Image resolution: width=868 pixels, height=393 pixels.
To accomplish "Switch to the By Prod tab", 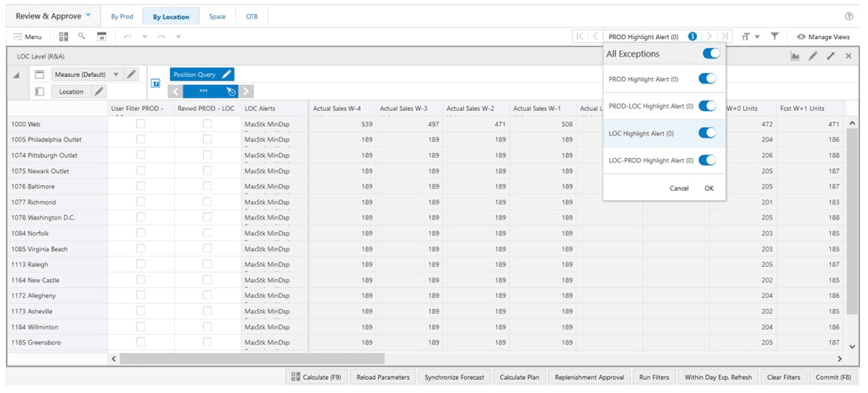I will [123, 17].
